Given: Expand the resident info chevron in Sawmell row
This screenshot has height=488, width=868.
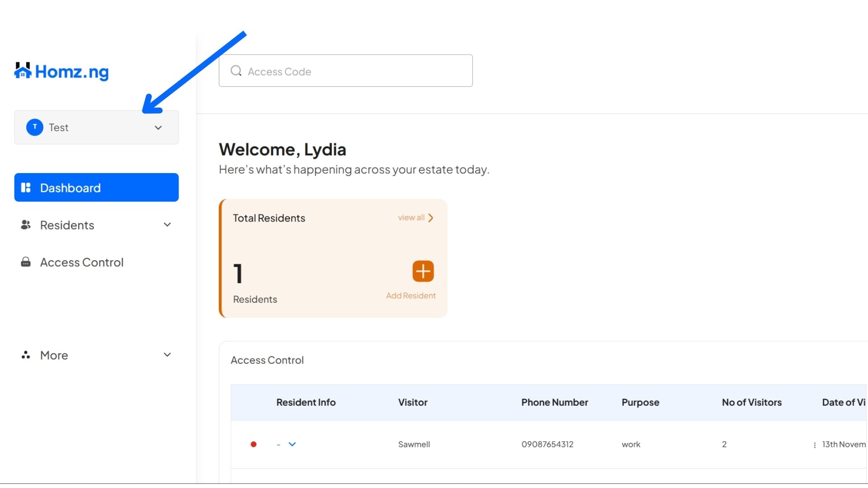Looking at the screenshot, I should [x=292, y=445].
